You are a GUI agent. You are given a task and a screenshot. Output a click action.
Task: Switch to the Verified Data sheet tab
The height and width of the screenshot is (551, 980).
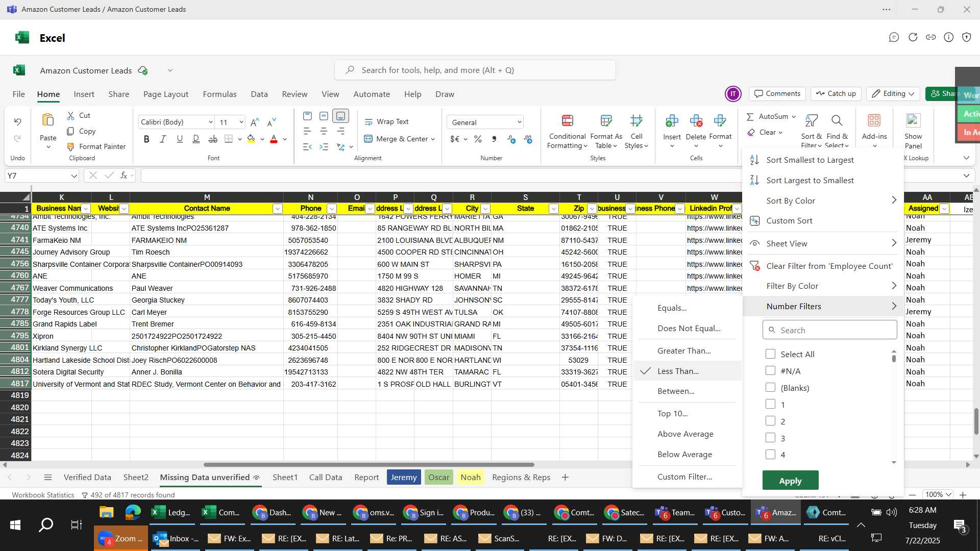pos(87,478)
